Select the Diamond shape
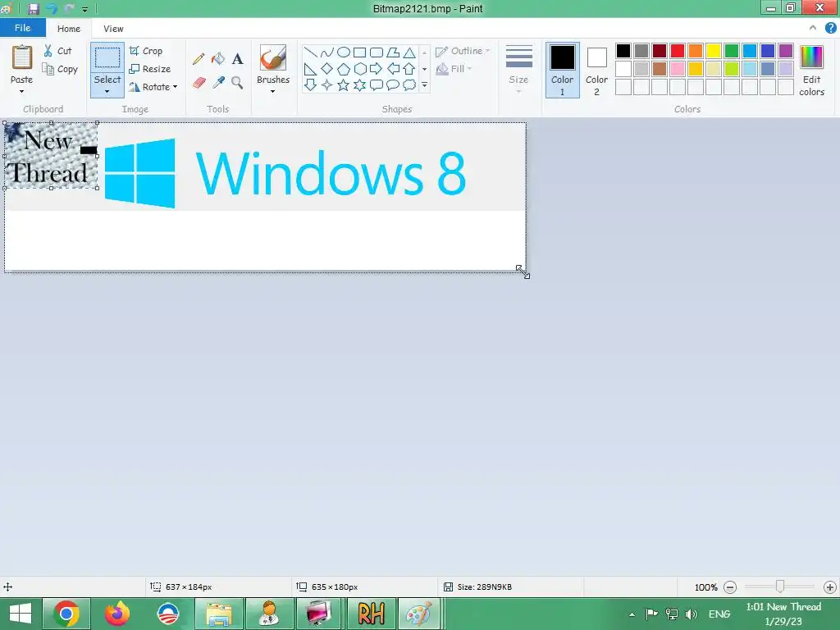 coord(326,69)
